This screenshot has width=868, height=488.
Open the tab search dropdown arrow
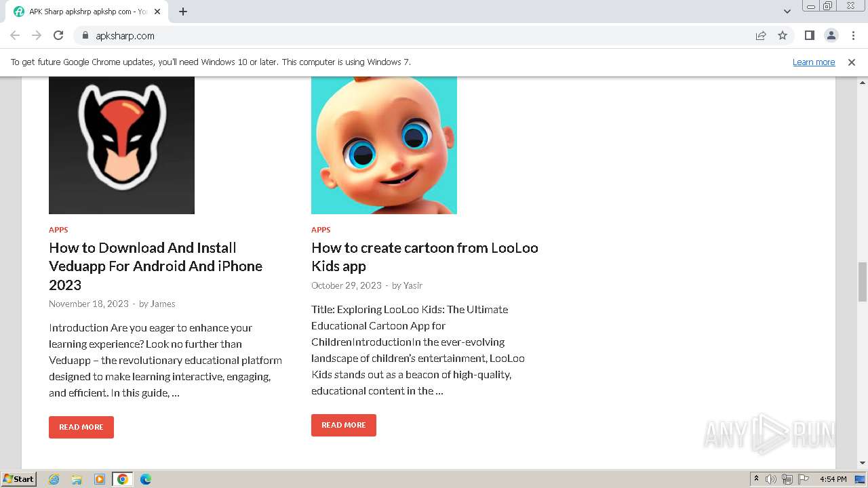coord(787,12)
